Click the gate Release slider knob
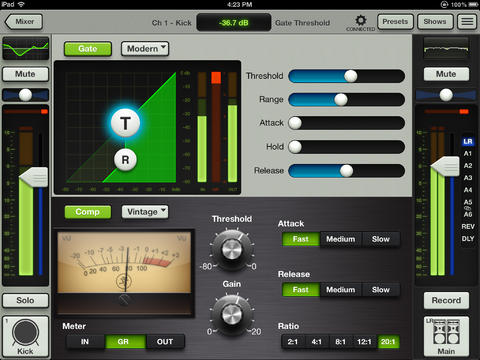Viewport: 480px width, 360px height. pyautogui.click(x=347, y=171)
